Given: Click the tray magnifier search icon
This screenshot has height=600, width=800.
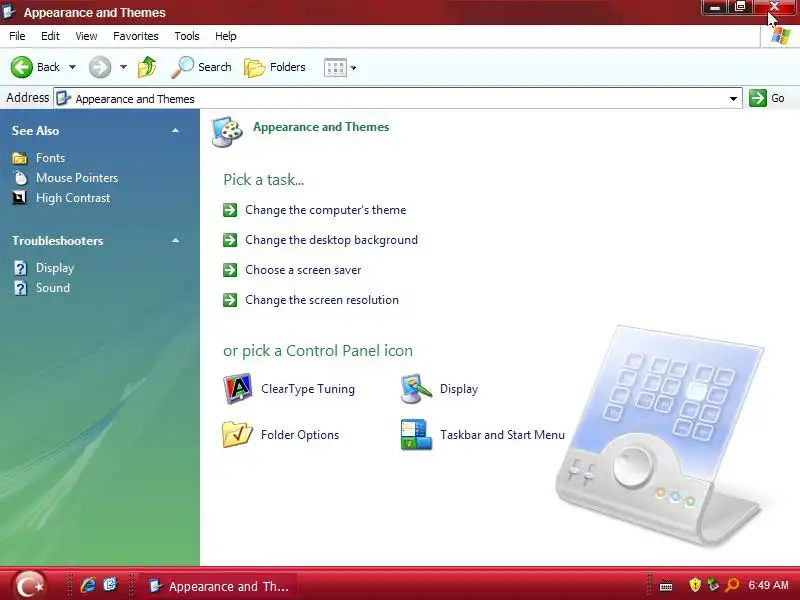Looking at the screenshot, I should [x=732, y=585].
